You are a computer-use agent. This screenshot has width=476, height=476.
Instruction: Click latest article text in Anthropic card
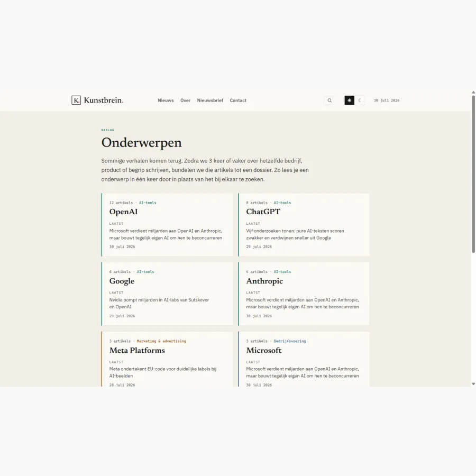coord(303,303)
